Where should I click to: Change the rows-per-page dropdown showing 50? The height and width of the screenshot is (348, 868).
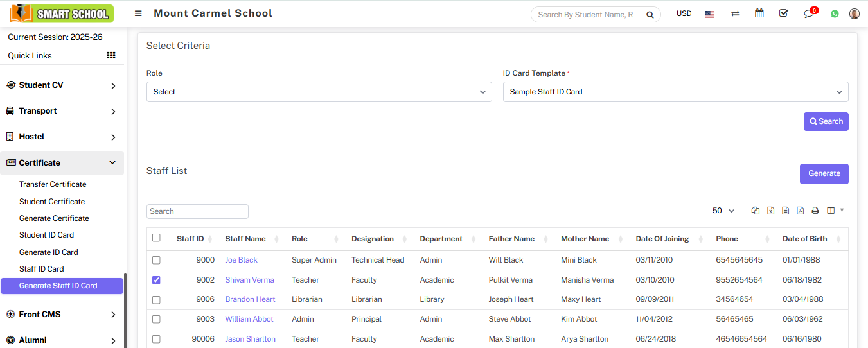pyautogui.click(x=723, y=211)
